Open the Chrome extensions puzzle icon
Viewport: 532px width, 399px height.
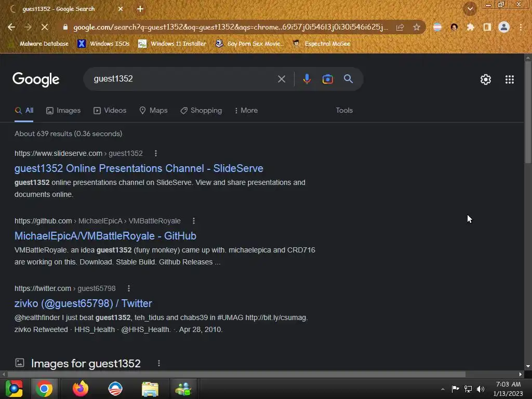(x=471, y=27)
